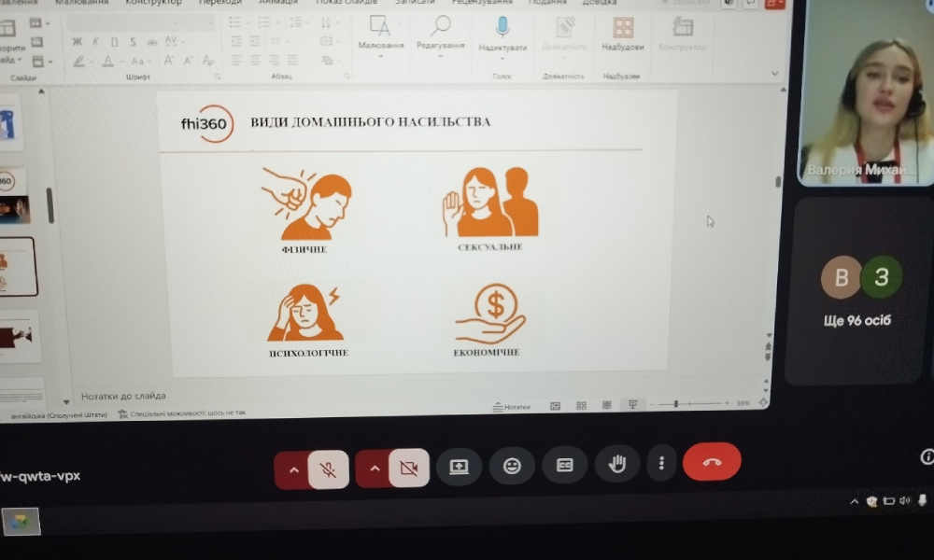This screenshot has width=934, height=560.
Task: Open Анімація ribbon tab
Action: coord(278,3)
